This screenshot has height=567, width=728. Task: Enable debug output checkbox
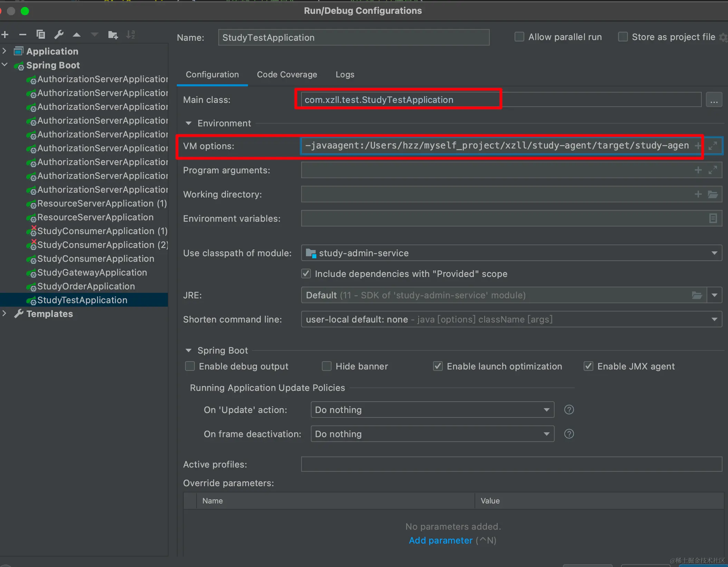pos(190,366)
